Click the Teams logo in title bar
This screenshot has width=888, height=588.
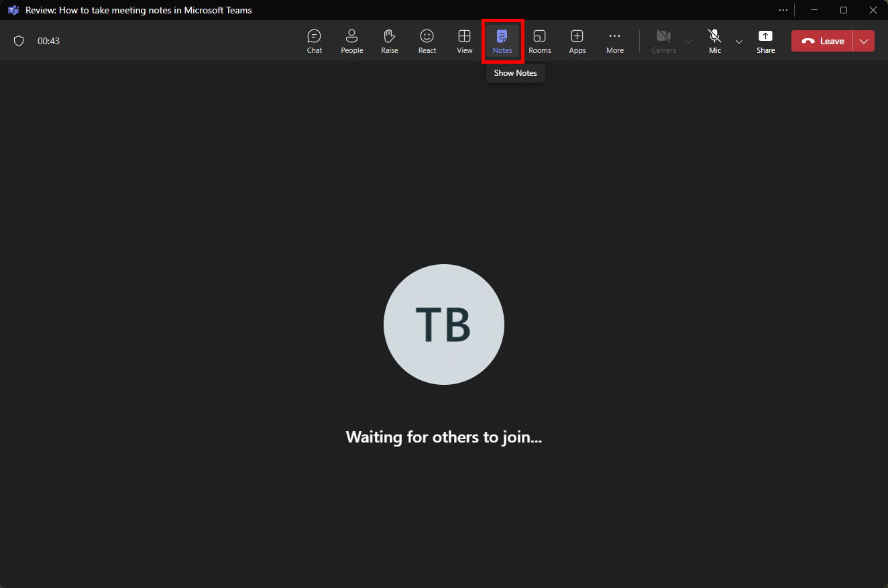coord(13,10)
